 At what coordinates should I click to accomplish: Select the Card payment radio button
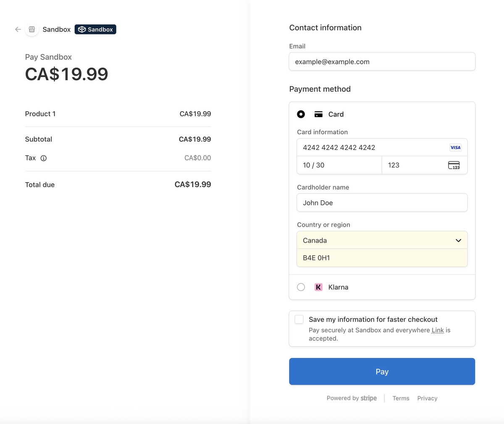tap(301, 114)
